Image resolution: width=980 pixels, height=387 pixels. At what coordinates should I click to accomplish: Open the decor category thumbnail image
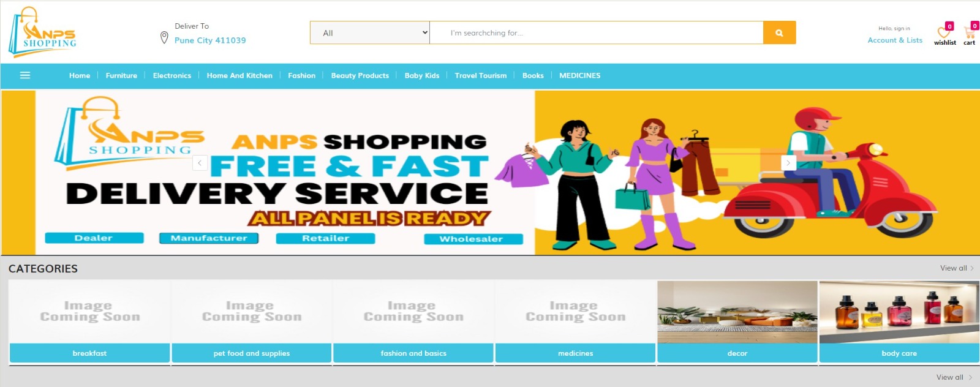coord(737,312)
